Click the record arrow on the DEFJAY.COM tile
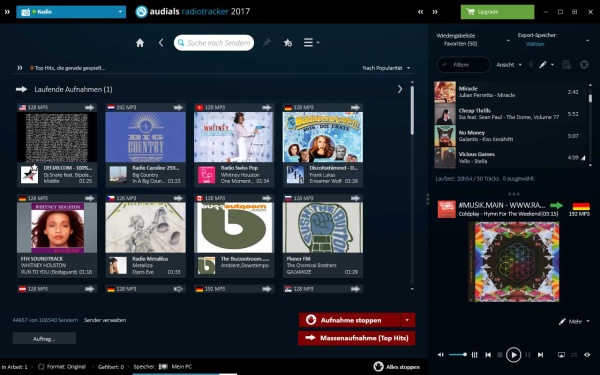The height and width of the screenshot is (375, 600). (x=90, y=108)
